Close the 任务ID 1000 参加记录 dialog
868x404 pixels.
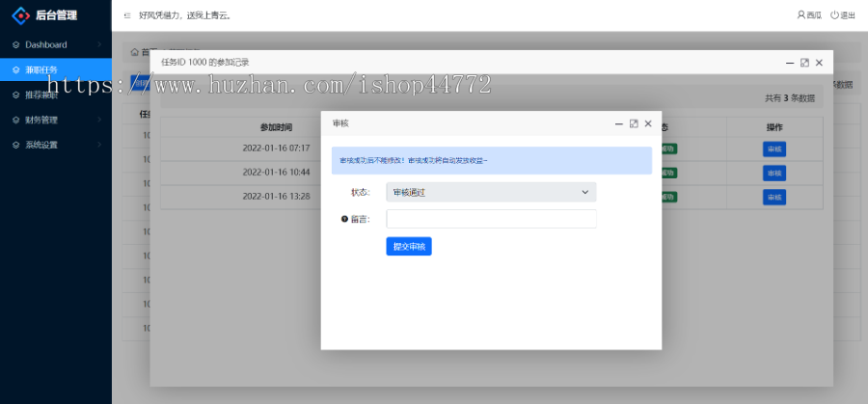(819, 63)
